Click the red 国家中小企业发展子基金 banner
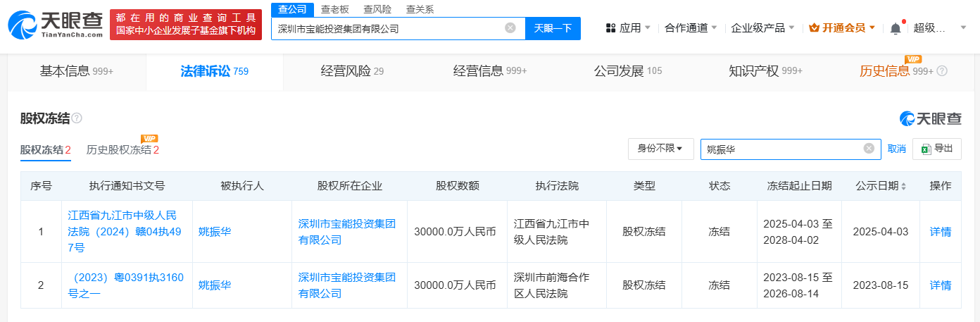980x322 pixels. point(186,25)
